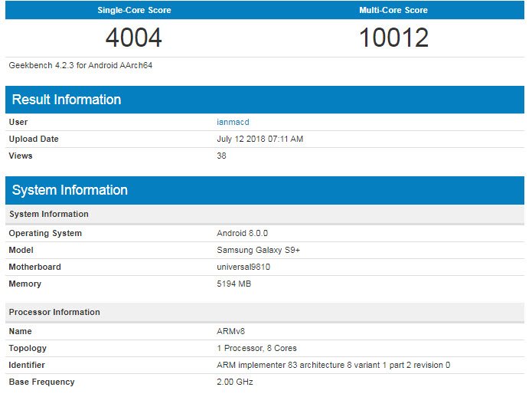Select the single-core score value 4004

(x=134, y=38)
